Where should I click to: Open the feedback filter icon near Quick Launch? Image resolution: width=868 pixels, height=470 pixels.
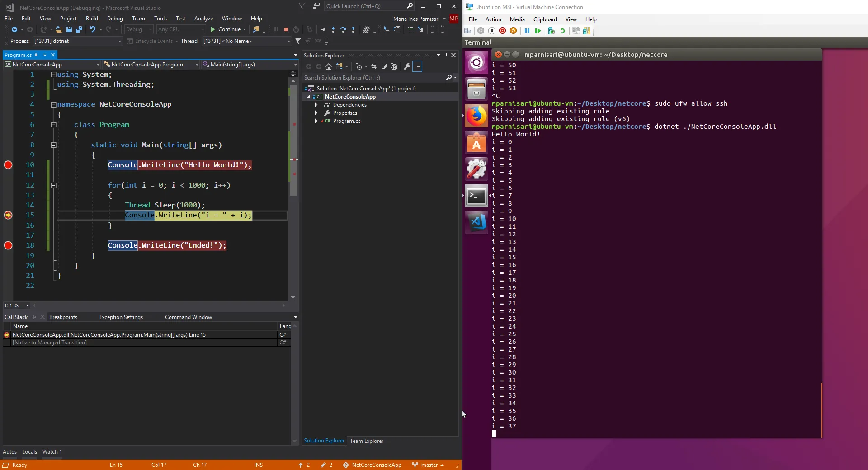click(x=302, y=6)
